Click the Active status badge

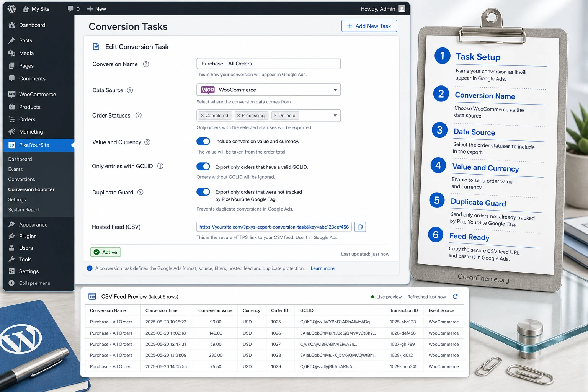(x=106, y=252)
